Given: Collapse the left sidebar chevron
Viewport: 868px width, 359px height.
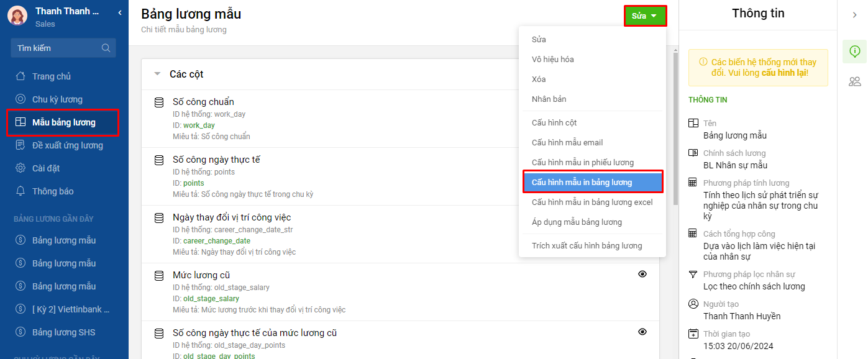Looking at the screenshot, I should [x=119, y=12].
